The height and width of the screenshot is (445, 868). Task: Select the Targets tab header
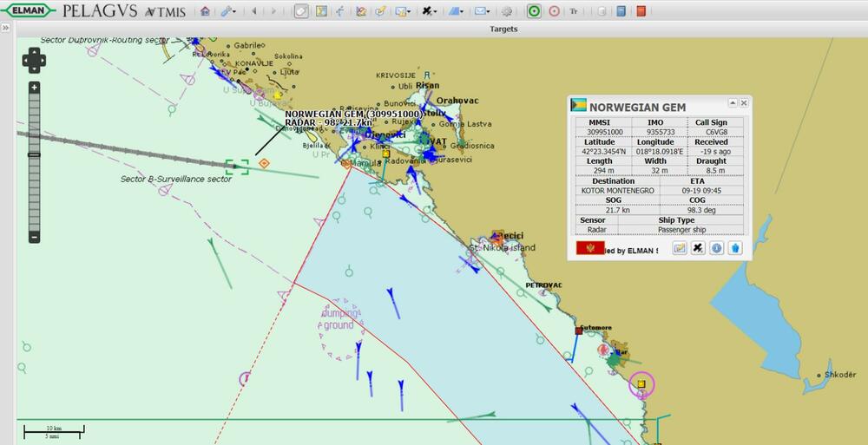503,29
